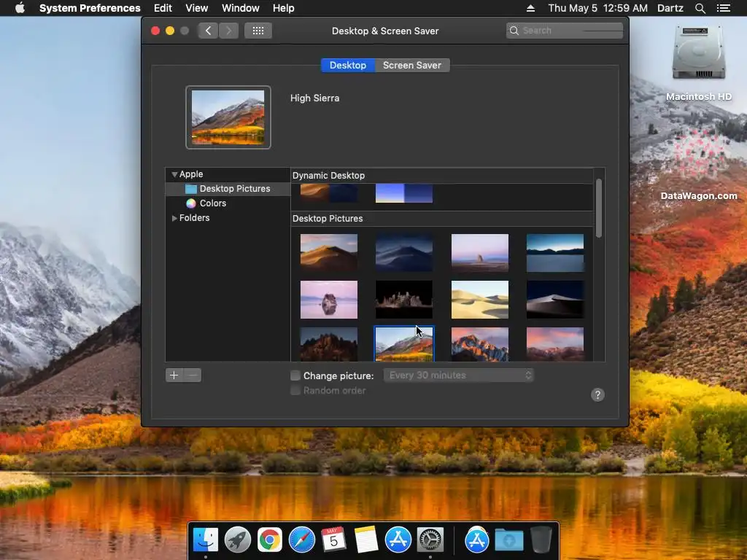Open Downloads folder in the Dock

508,540
